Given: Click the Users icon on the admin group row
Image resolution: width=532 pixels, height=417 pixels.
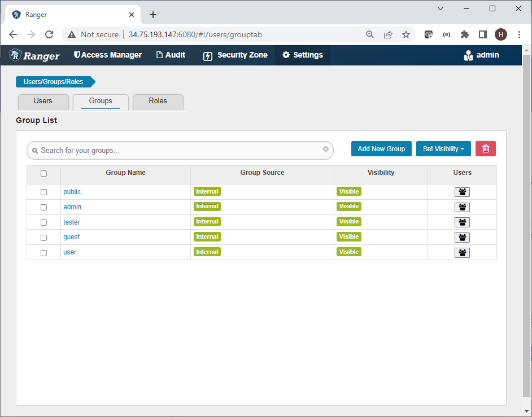Looking at the screenshot, I should pyautogui.click(x=462, y=207).
